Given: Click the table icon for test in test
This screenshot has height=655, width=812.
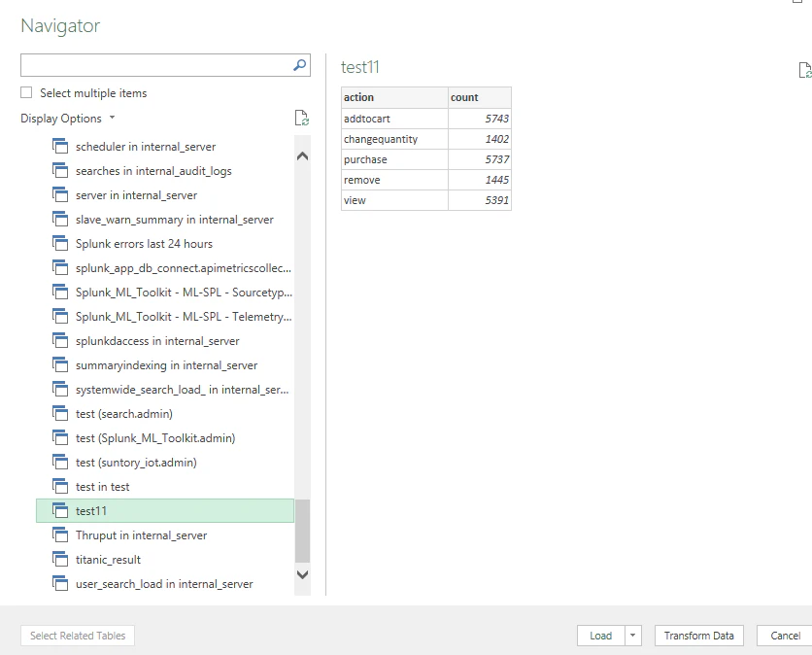Looking at the screenshot, I should (60, 487).
